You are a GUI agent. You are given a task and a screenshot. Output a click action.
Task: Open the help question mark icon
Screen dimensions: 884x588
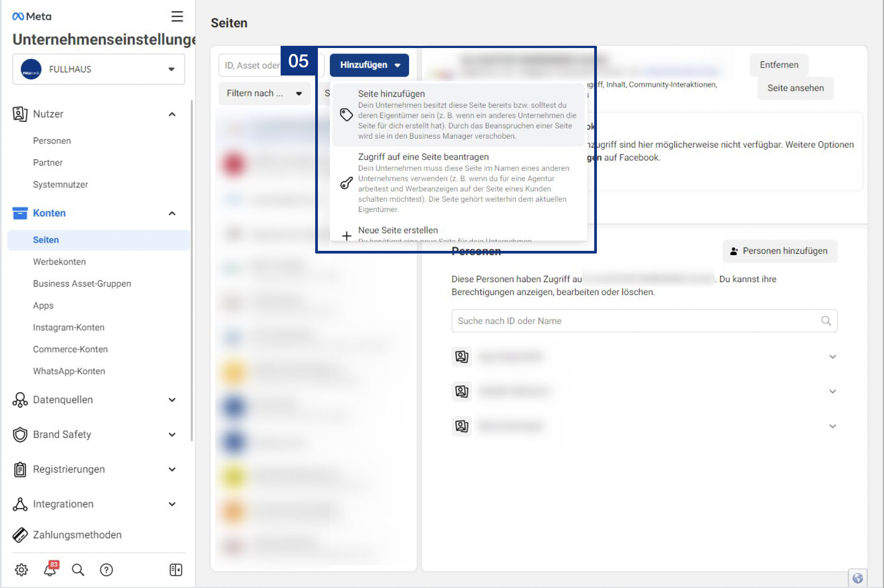(x=106, y=569)
